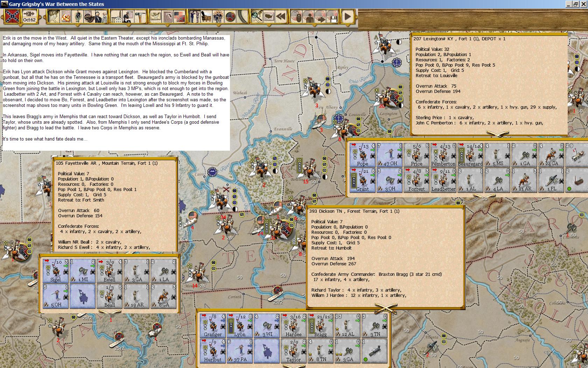Select the Bragg leader card
The width and height of the screenshot is (588, 368).
click(321, 325)
